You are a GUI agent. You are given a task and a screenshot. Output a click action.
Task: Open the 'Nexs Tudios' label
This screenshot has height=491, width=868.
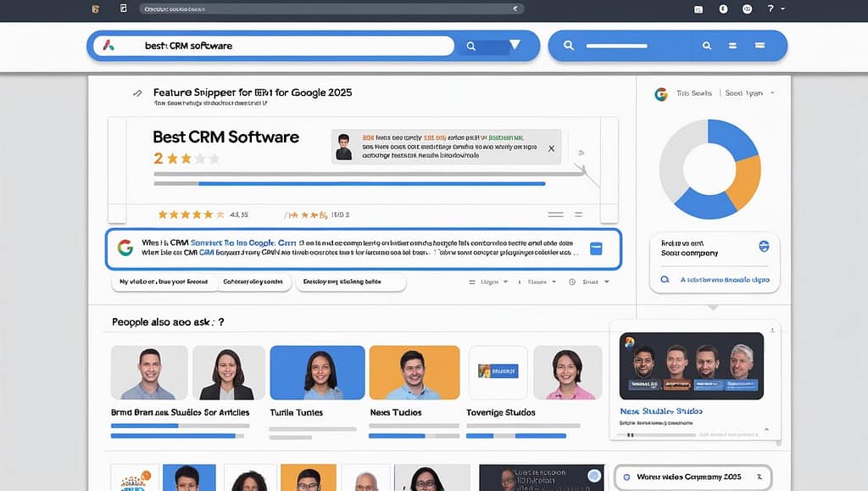tap(396, 412)
